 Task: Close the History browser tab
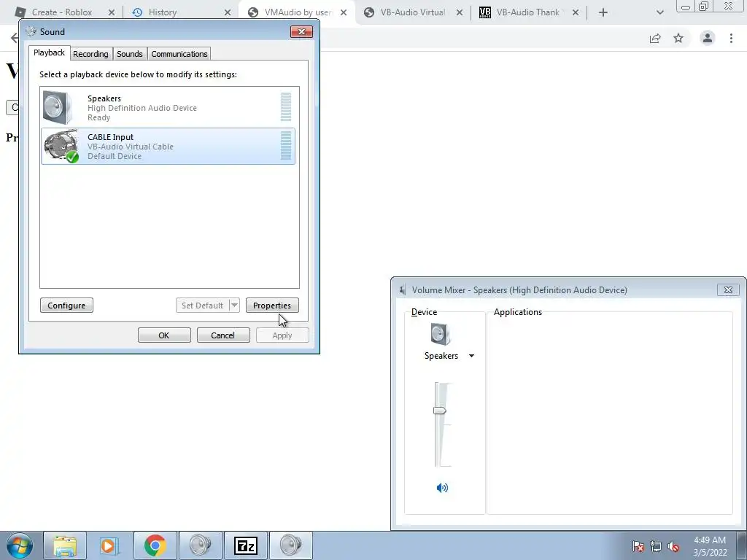[x=228, y=12]
